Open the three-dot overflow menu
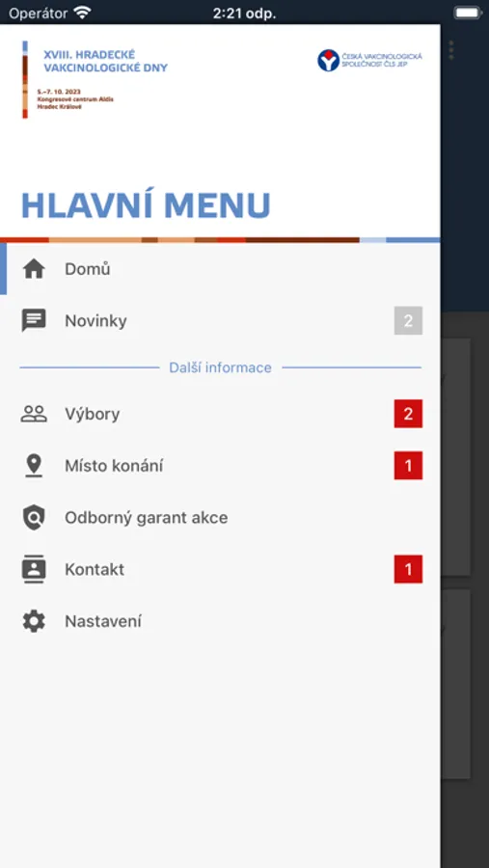The height and width of the screenshot is (868, 489). (x=451, y=50)
